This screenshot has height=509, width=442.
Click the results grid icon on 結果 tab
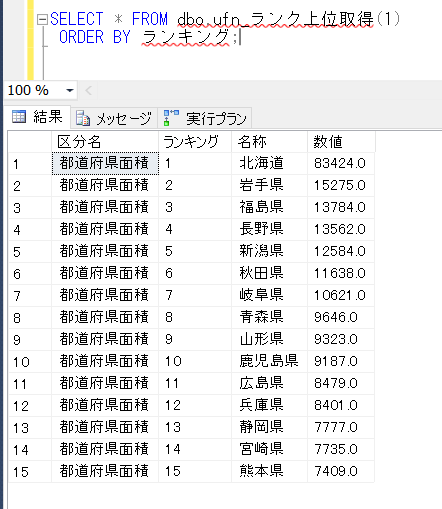[x=19, y=117]
